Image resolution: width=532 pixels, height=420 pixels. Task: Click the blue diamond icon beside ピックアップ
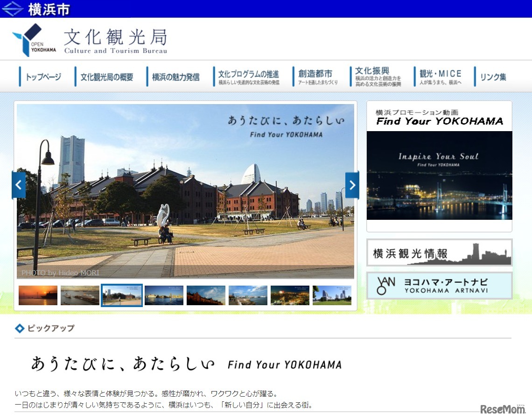(x=19, y=328)
